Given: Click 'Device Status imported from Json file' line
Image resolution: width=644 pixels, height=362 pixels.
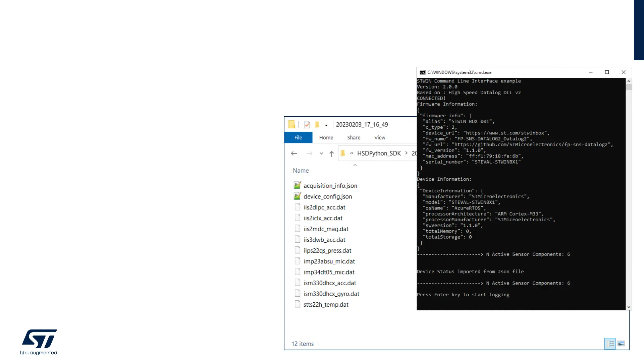Looking at the screenshot, I should tap(470, 271).
